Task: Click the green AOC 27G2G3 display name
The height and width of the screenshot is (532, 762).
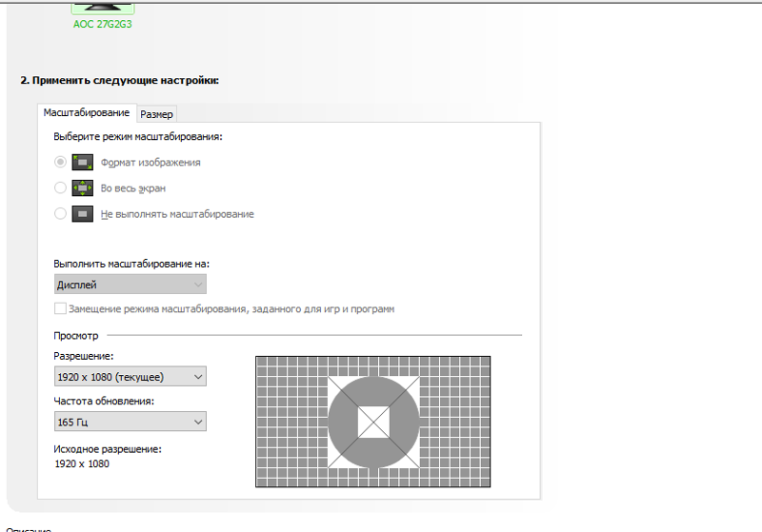Action: tap(102, 24)
